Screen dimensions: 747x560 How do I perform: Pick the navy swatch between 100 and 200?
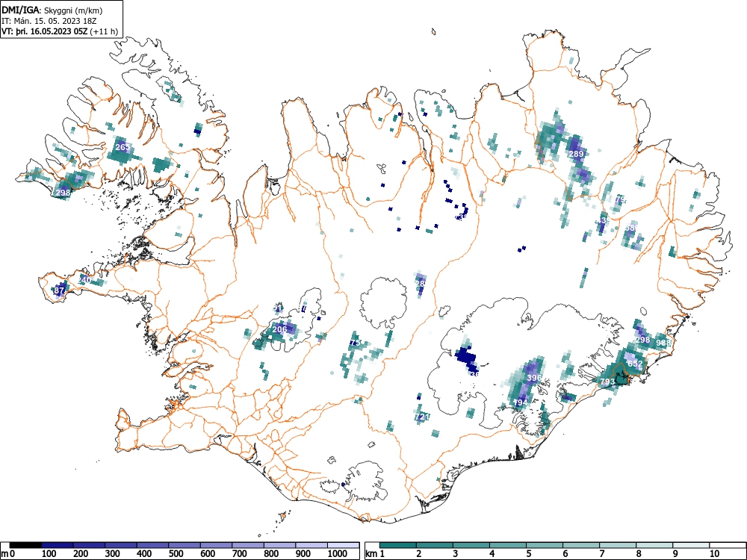point(58,545)
